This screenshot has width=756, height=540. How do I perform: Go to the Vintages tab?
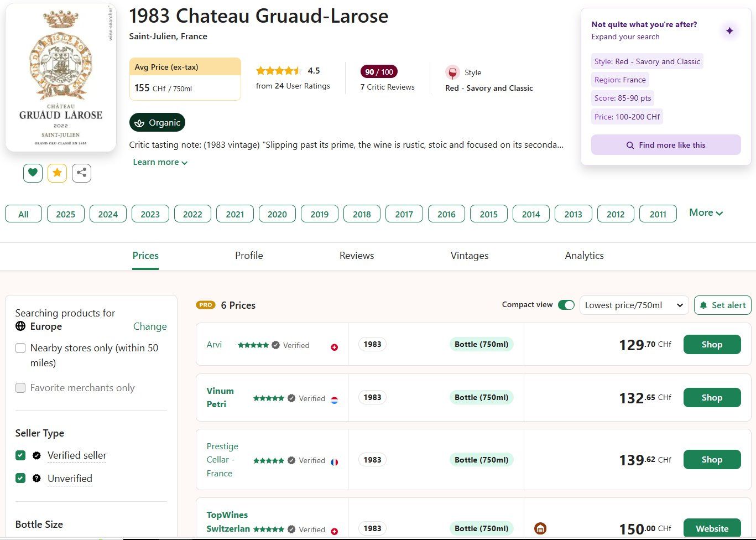(470, 256)
